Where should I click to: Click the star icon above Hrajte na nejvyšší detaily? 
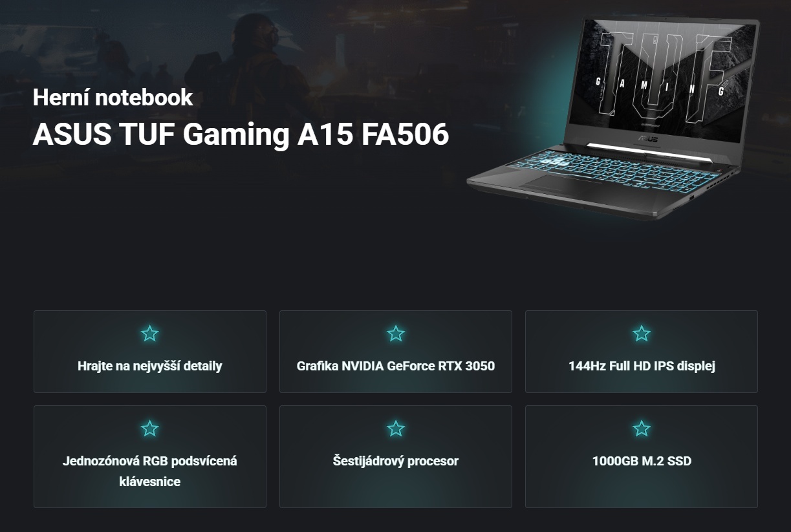pyautogui.click(x=149, y=334)
